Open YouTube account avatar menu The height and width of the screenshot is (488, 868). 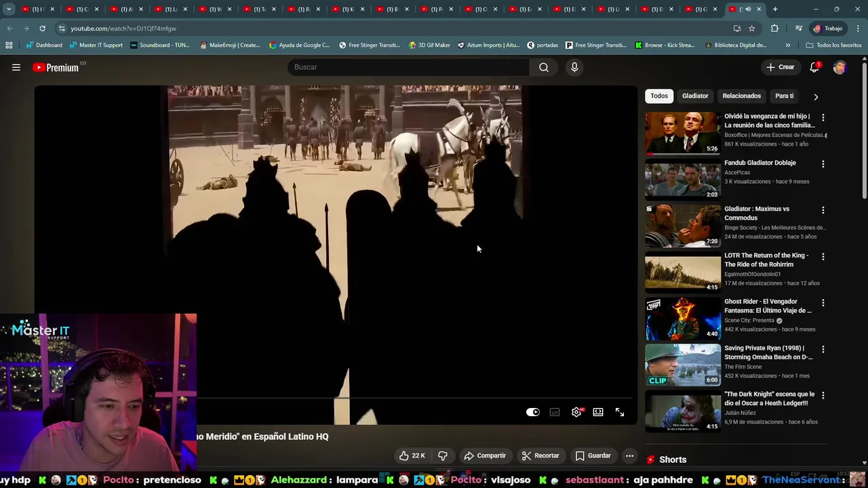840,67
